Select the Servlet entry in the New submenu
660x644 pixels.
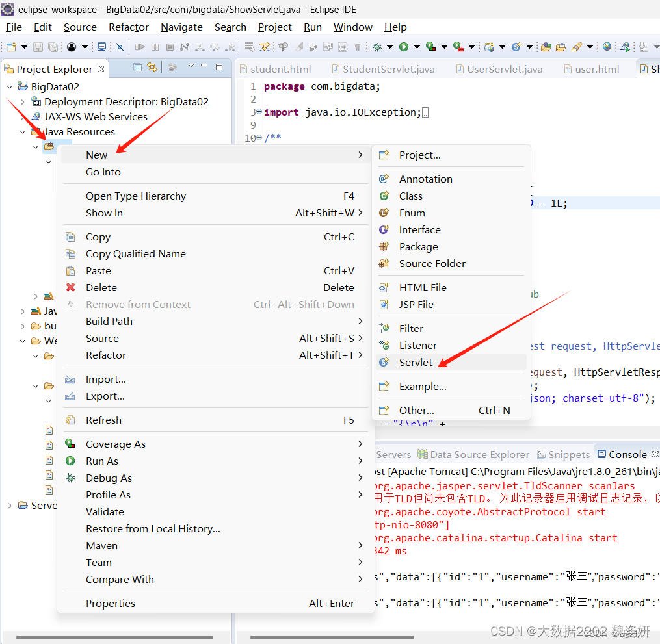(x=416, y=362)
